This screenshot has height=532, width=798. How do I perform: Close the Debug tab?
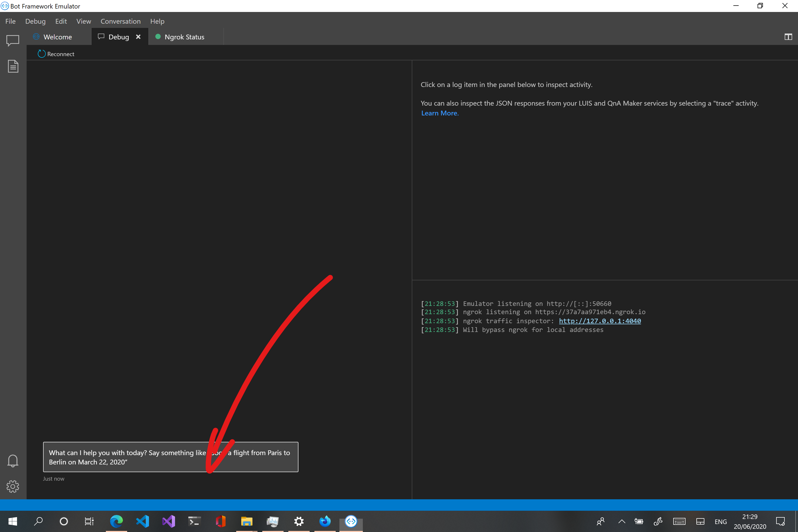click(138, 37)
